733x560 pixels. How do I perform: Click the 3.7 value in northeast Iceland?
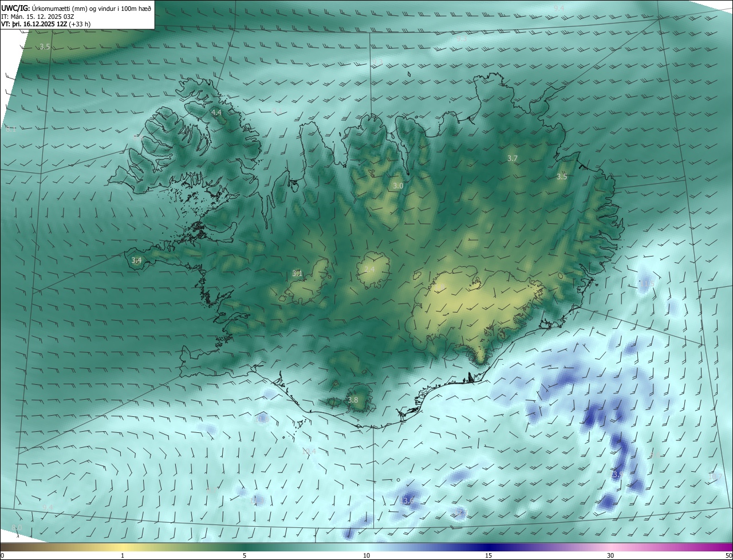(x=513, y=158)
